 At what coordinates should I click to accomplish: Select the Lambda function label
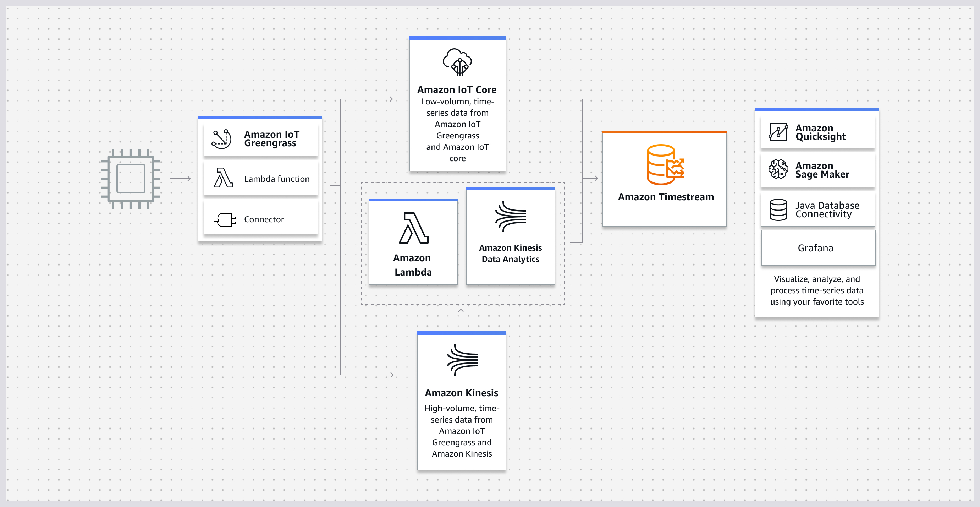pyautogui.click(x=276, y=179)
